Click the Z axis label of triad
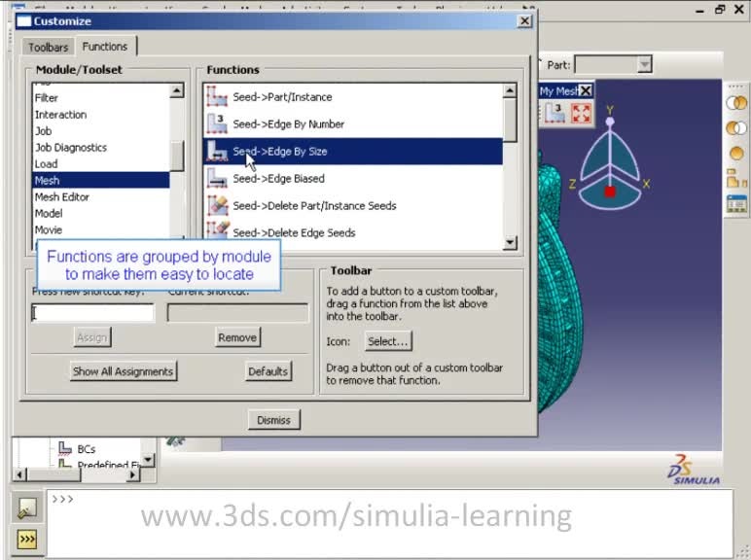The width and height of the screenshot is (751, 560). click(x=572, y=184)
